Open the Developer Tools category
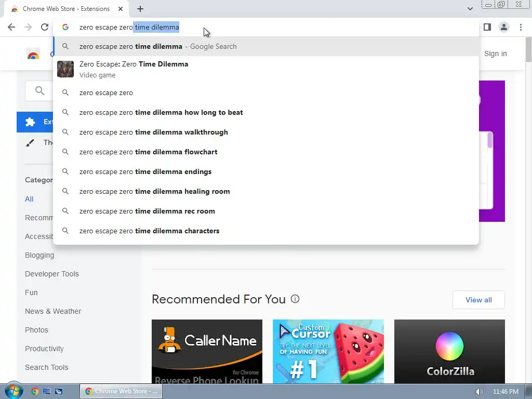Viewport: 532px width, 399px height. 51,274
